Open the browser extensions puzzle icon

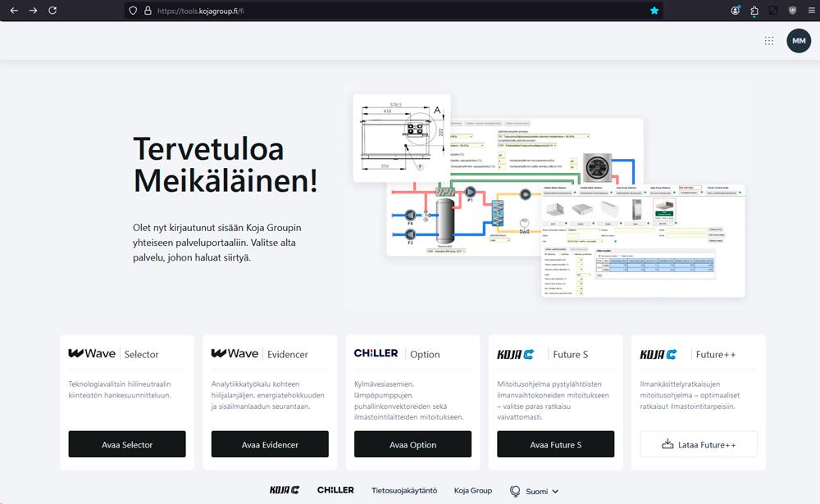tap(754, 11)
